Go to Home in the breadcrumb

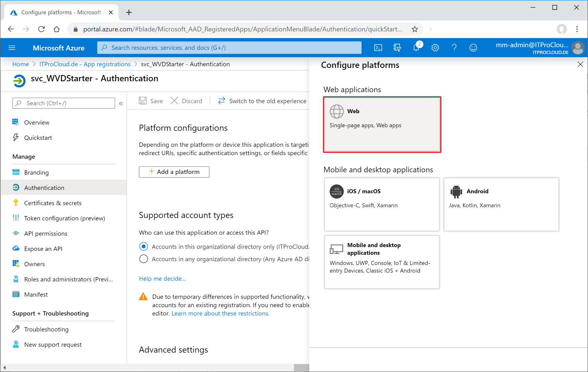[x=21, y=64]
